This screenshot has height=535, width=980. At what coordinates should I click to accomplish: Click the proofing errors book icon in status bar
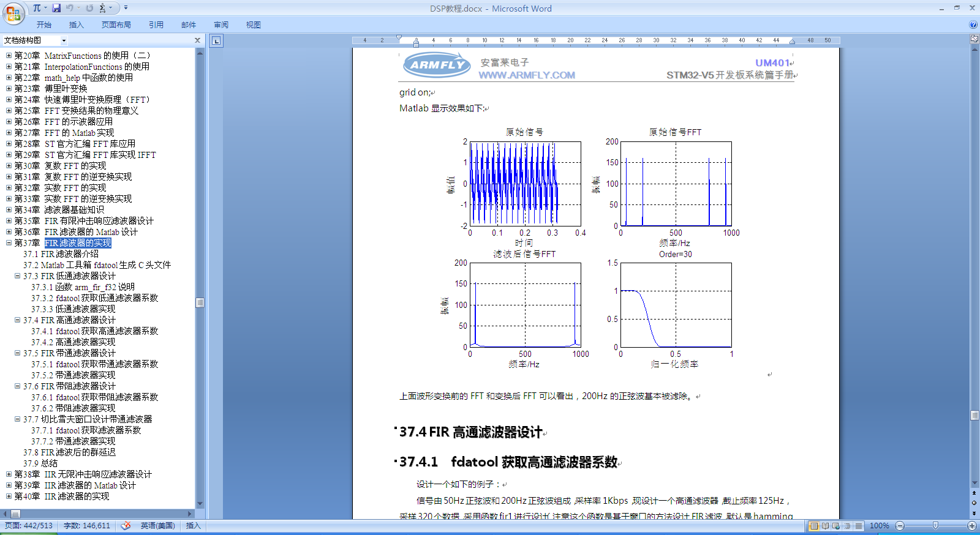click(126, 526)
